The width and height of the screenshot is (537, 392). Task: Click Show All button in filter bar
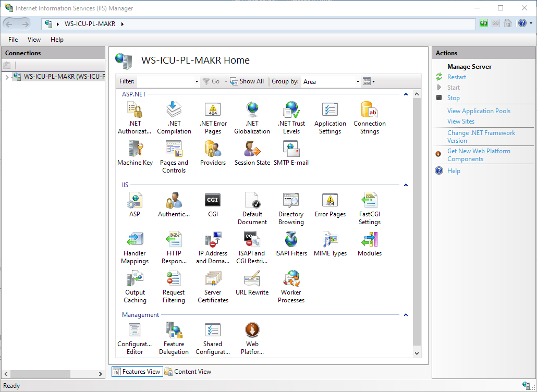pyautogui.click(x=248, y=81)
